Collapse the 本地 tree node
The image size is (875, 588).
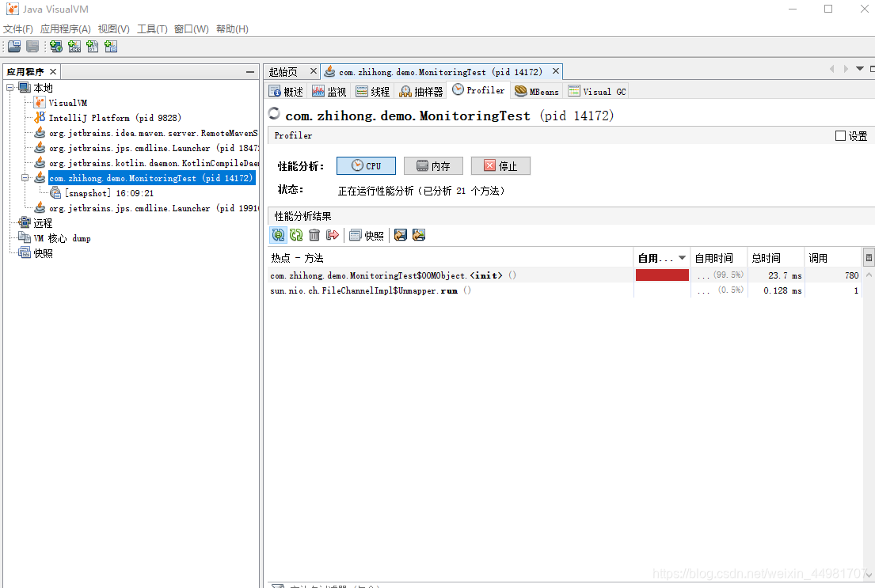[x=10, y=88]
